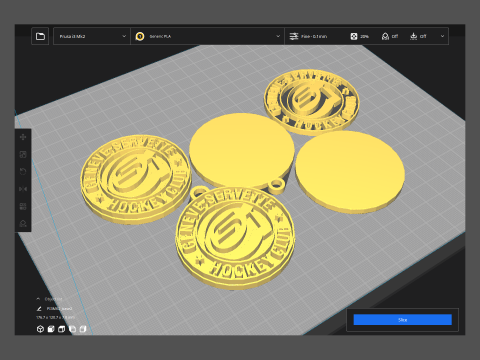This screenshot has width=480, height=360.
Task: Click the print settings sliders icon
Action: (294, 36)
